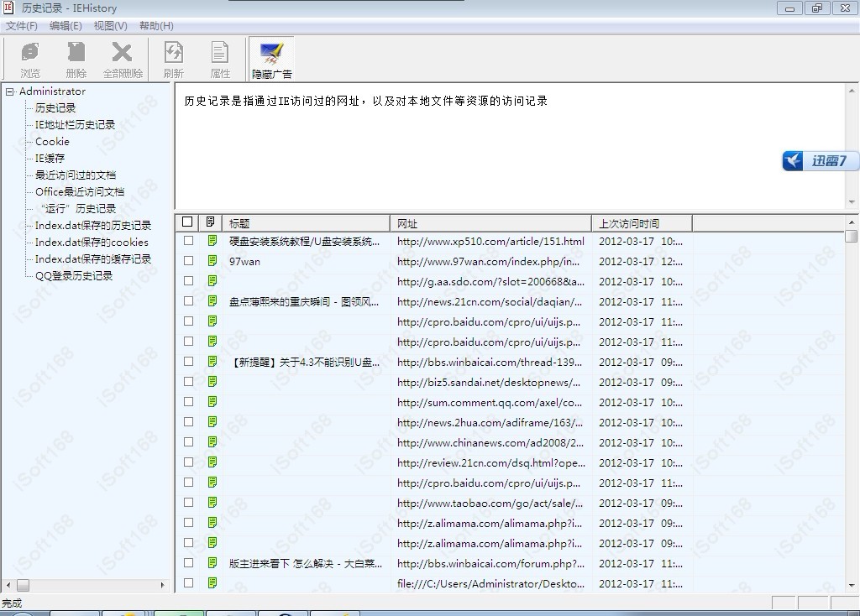Viewport: 860px width, 616px height.
Task: Check the box for the xp510.com entry
Action: [188, 241]
